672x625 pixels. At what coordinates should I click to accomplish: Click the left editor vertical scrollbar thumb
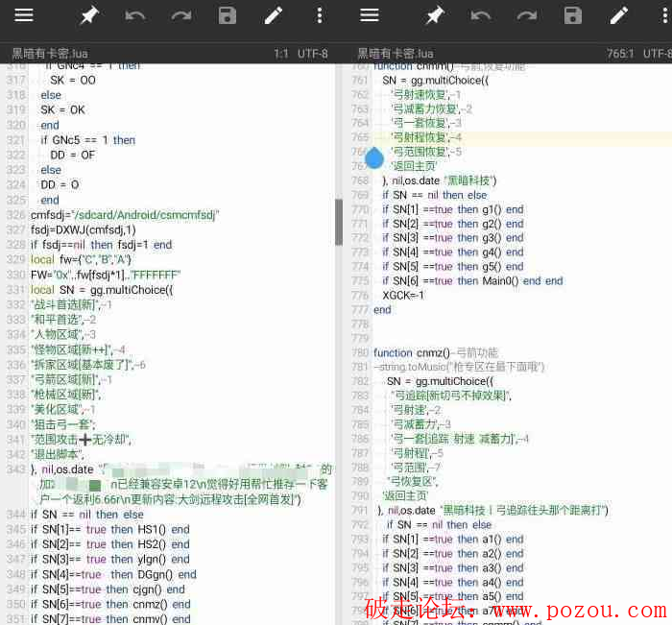tap(339, 222)
